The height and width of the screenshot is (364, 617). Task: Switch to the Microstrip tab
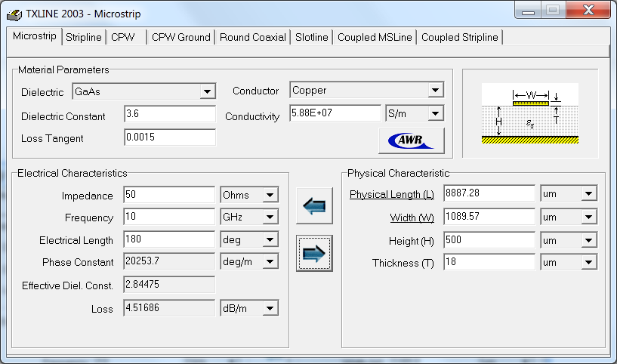coord(34,36)
